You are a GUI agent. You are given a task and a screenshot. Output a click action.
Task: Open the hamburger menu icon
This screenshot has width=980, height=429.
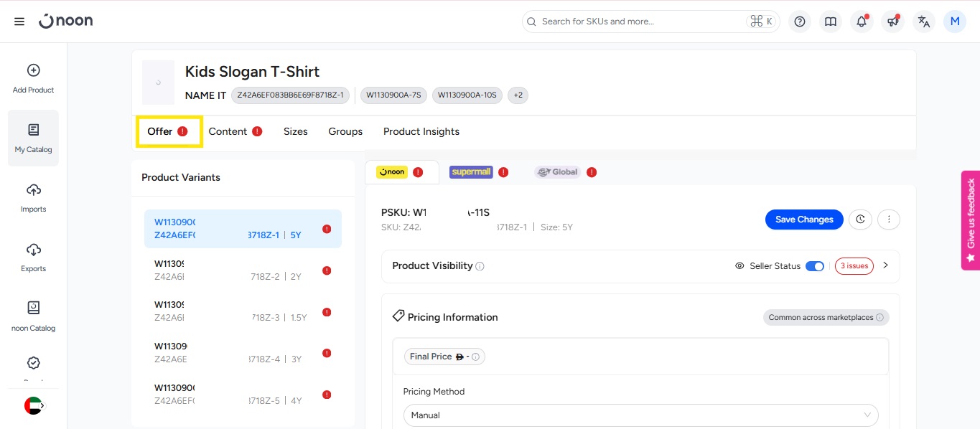pos(19,22)
